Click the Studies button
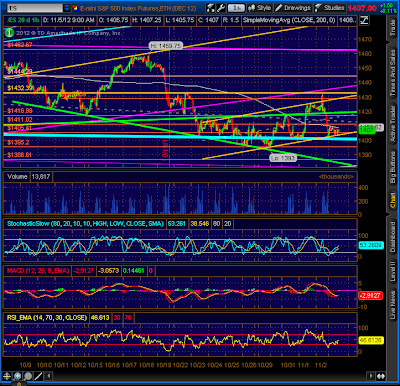The image size is (400, 386). [x=329, y=7]
